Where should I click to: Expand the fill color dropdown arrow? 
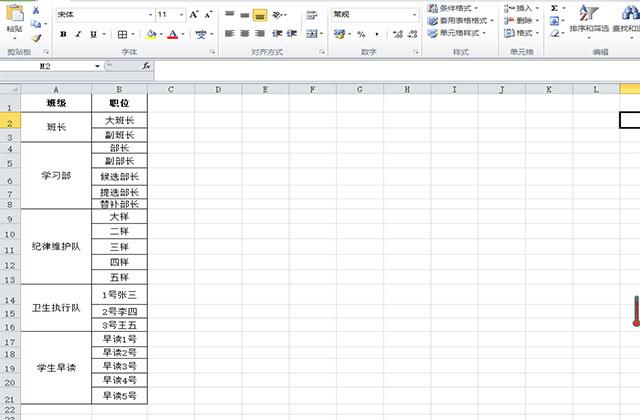161,35
